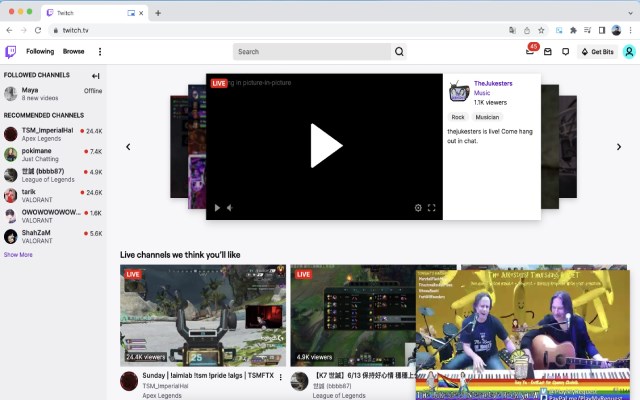The image size is (640, 400).
Task: Open OWOWOWOWOW VALORANT channel
Action: 53,216
